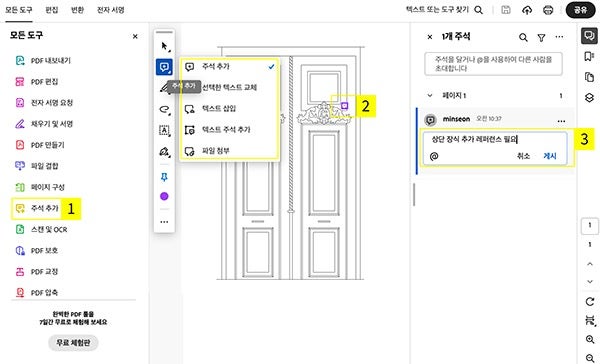600x364 pixels.
Task: Click the 무료 체험판 button
Action: click(73, 343)
